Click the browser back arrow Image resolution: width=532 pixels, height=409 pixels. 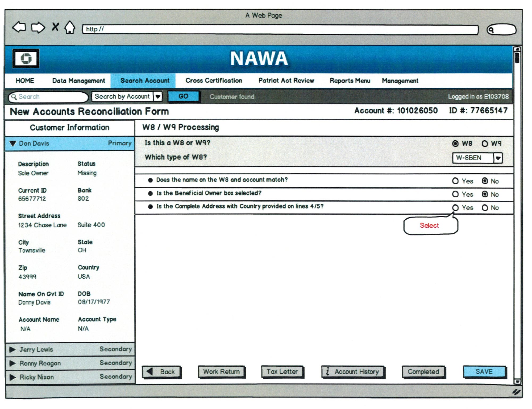19,27
